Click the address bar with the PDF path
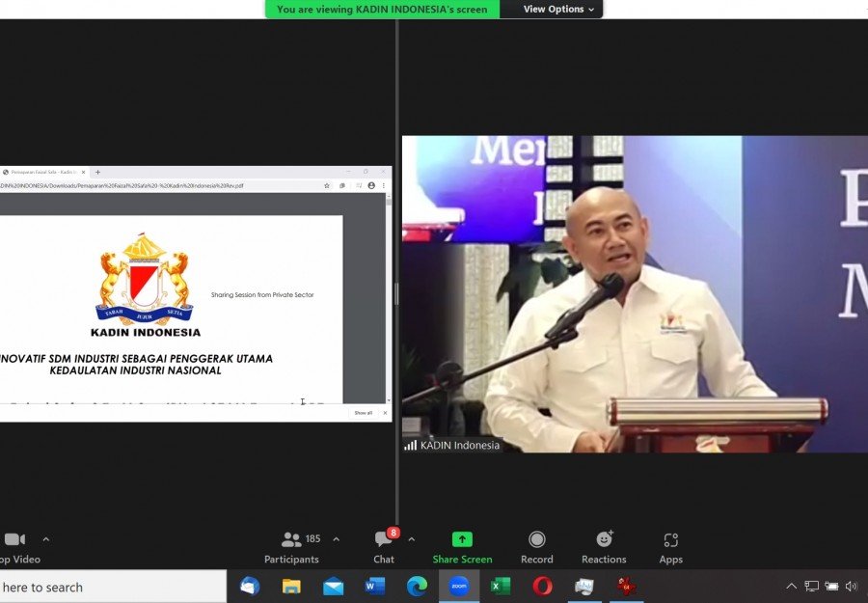 point(158,186)
